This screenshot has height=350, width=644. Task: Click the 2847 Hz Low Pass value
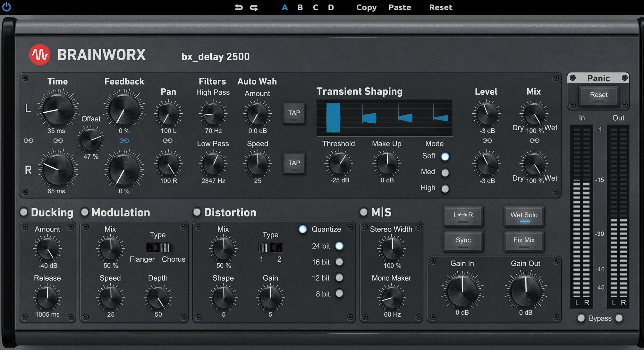(x=213, y=181)
